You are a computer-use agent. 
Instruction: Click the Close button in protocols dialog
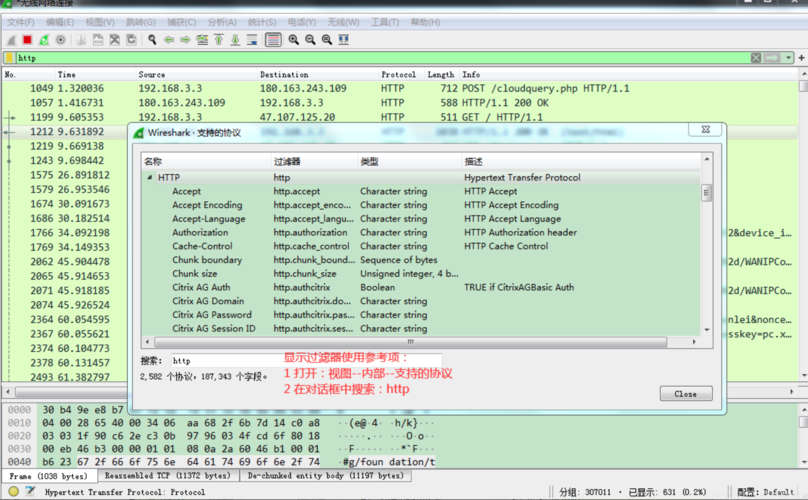[x=686, y=394]
